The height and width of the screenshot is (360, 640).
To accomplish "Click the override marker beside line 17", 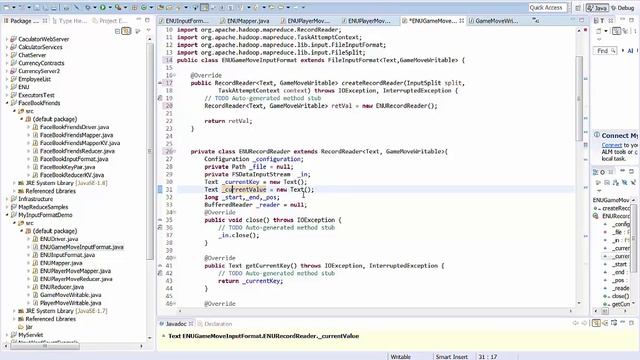I will pyautogui.click(x=160, y=83).
